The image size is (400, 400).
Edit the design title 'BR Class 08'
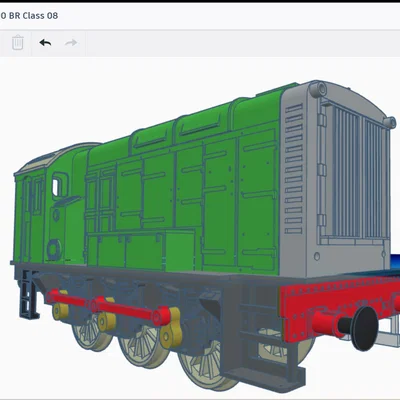point(33,16)
